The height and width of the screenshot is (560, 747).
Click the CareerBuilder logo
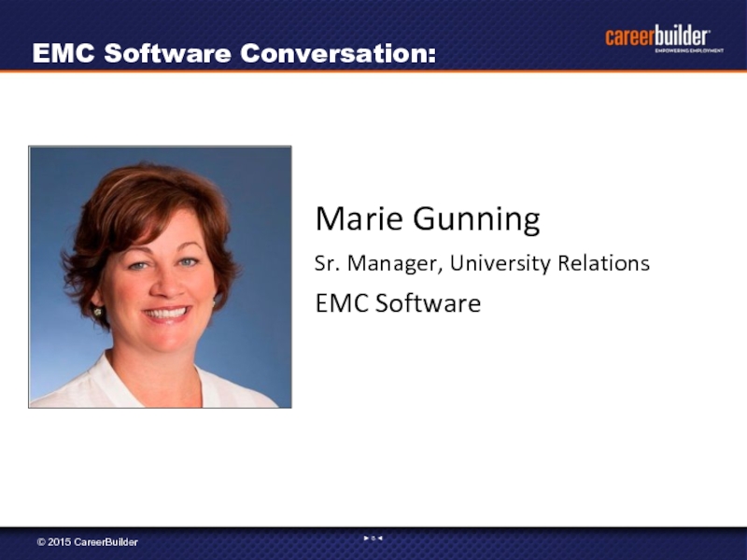click(664, 38)
